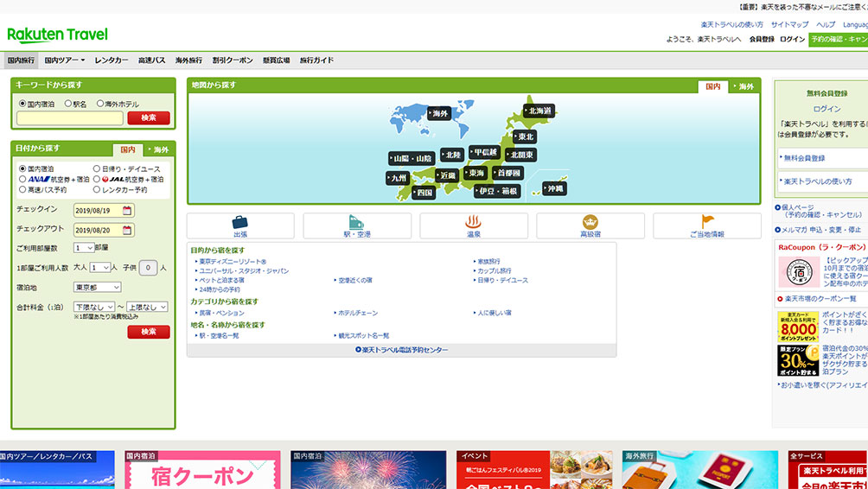
Task: Open the 割引クーポン menu item
Action: (233, 60)
